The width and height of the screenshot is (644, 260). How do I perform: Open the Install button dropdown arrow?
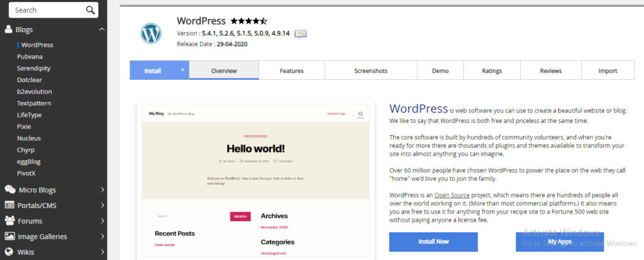[183, 70]
